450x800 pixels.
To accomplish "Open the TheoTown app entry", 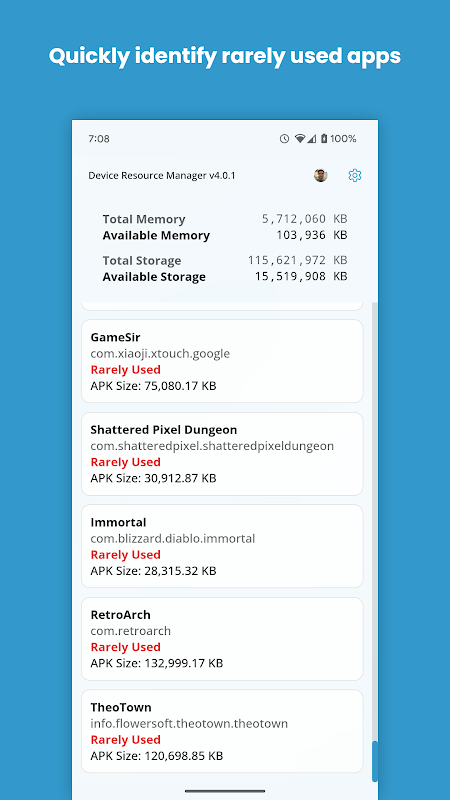I will (x=222, y=731).
